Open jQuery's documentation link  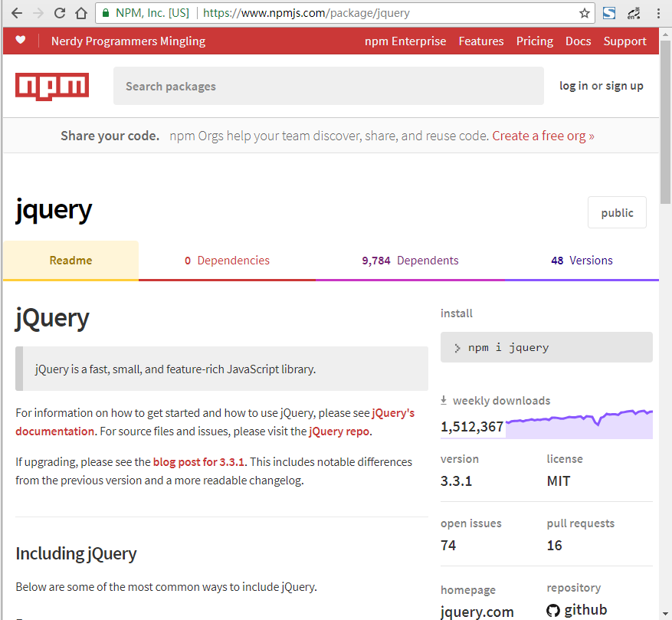tap(215, 422)
